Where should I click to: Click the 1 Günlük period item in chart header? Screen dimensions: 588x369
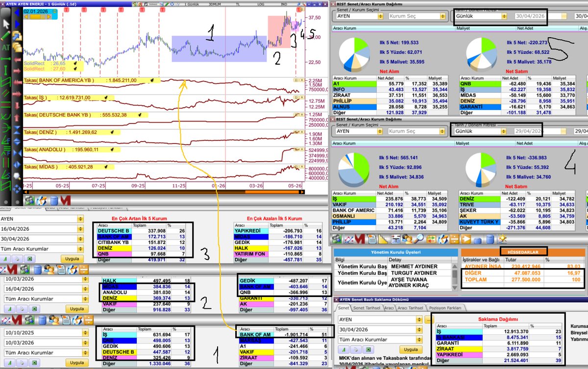192,4
